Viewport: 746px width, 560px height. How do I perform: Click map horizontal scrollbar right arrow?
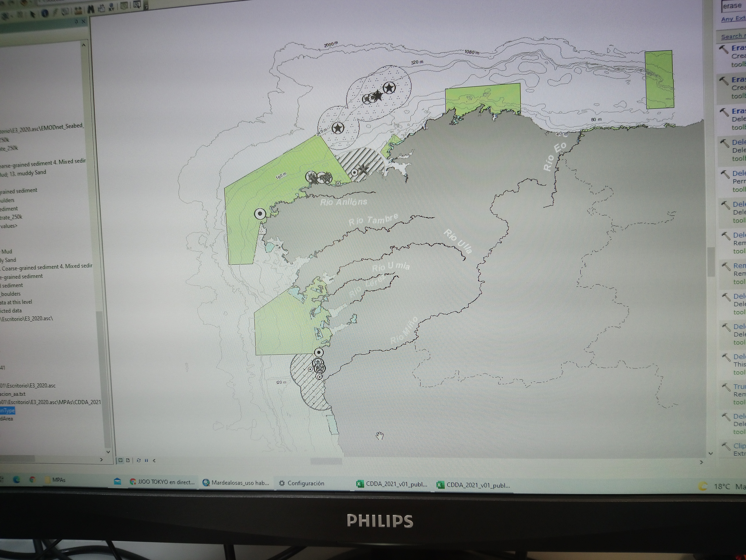pyautogui.click(x=702, y=462)
